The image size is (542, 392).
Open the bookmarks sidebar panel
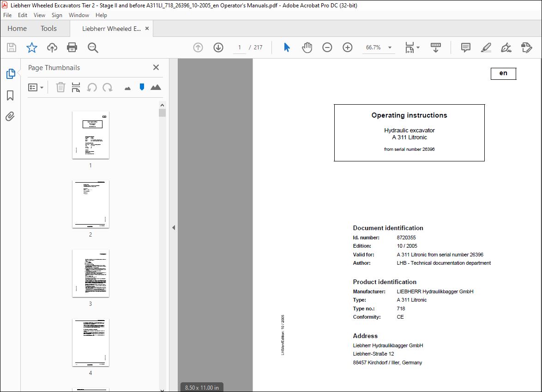click(x=10, y=95)
